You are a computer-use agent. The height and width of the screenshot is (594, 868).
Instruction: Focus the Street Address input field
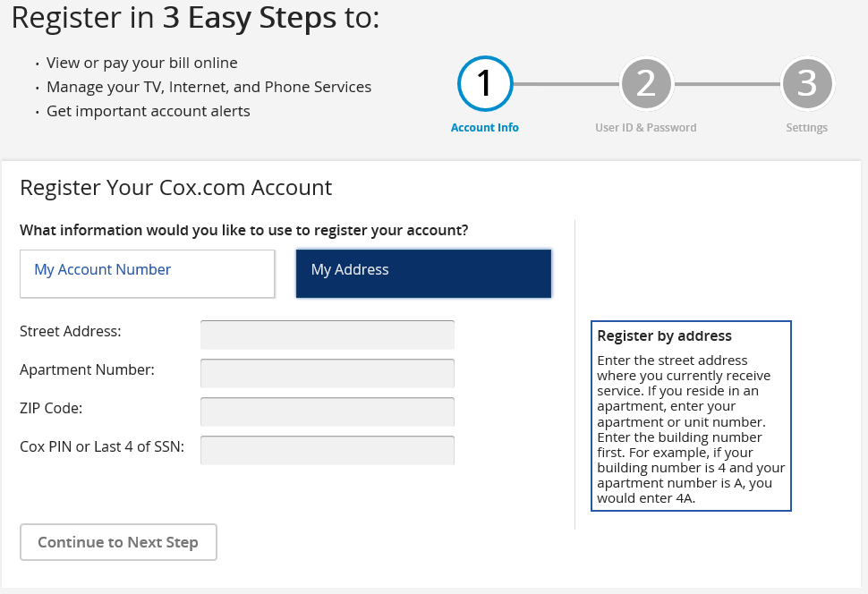point(328,335)
